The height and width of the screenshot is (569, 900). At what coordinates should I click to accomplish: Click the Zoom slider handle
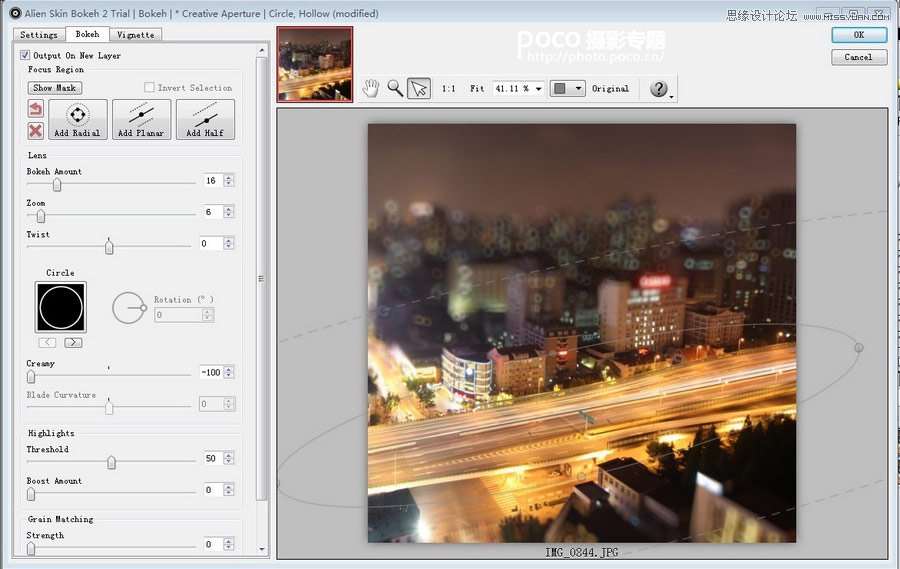[x=41, y=216]
